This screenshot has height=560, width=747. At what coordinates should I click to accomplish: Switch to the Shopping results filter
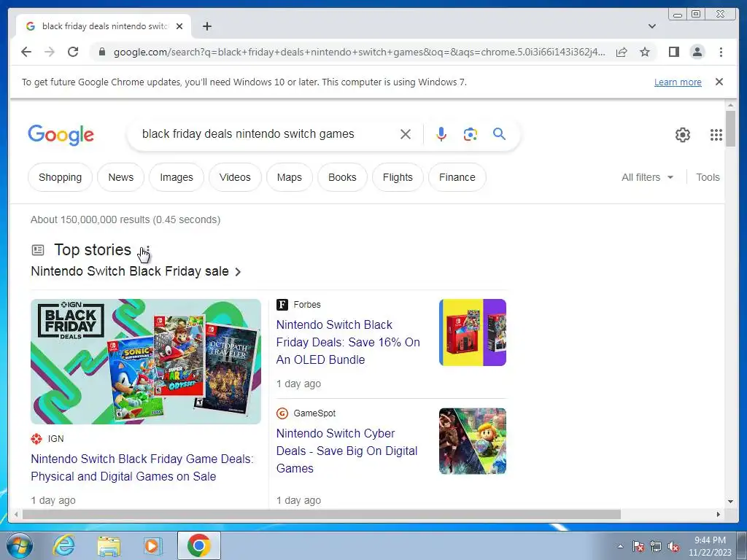tap(60, 177)
